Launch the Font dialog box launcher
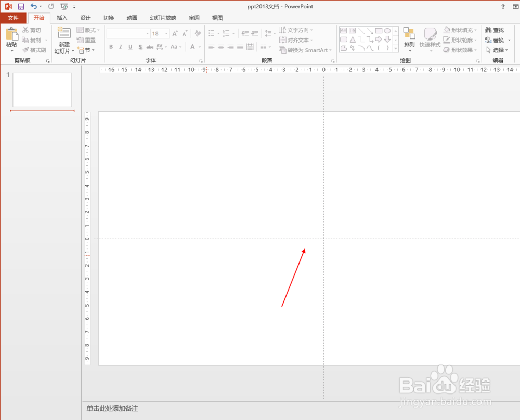 [x=201, y=61]
